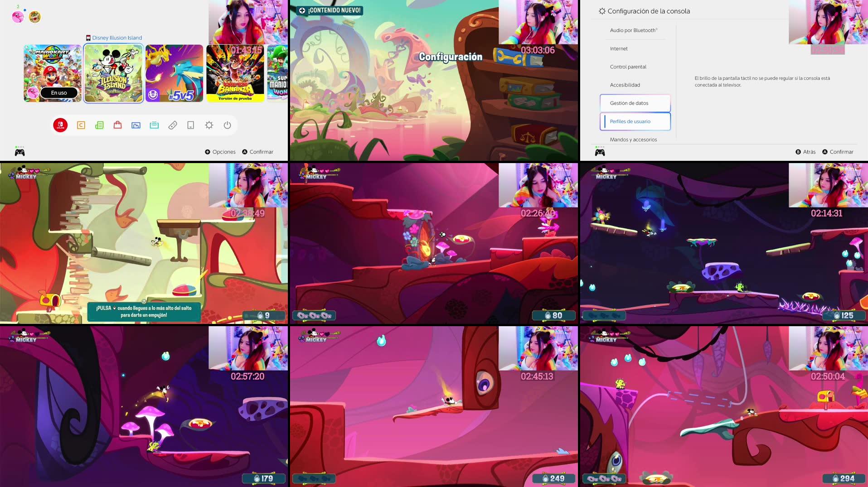Image resolution: width=868 pixels, height=487 pixels.
Task: Open the Nintendo Switch Online app
Action: pyautogui.click(x=60, y=125)
